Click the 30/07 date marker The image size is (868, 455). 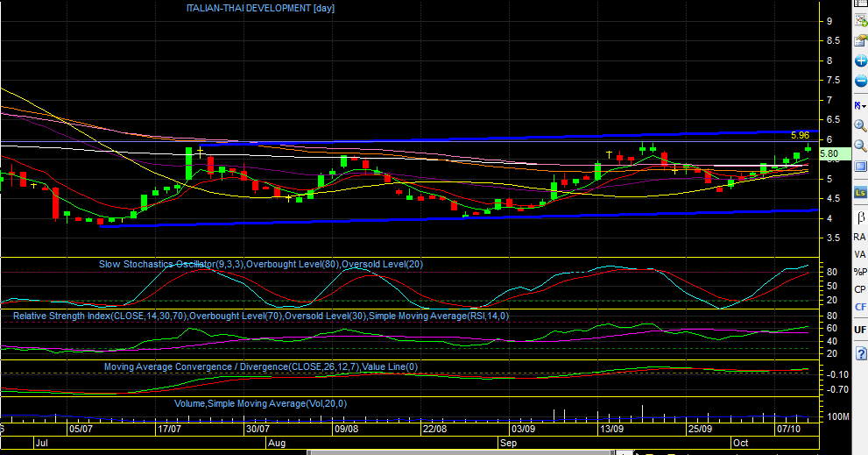coord(258,429)
